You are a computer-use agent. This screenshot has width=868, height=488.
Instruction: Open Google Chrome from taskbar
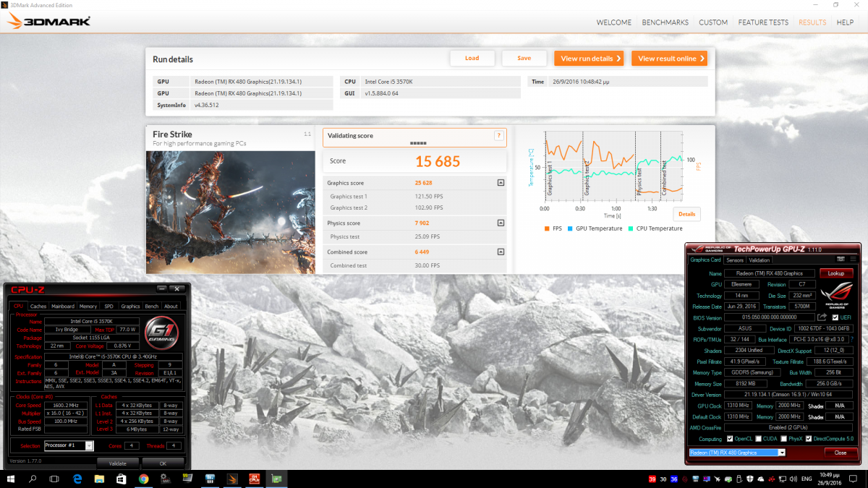[x=143, y=479]
